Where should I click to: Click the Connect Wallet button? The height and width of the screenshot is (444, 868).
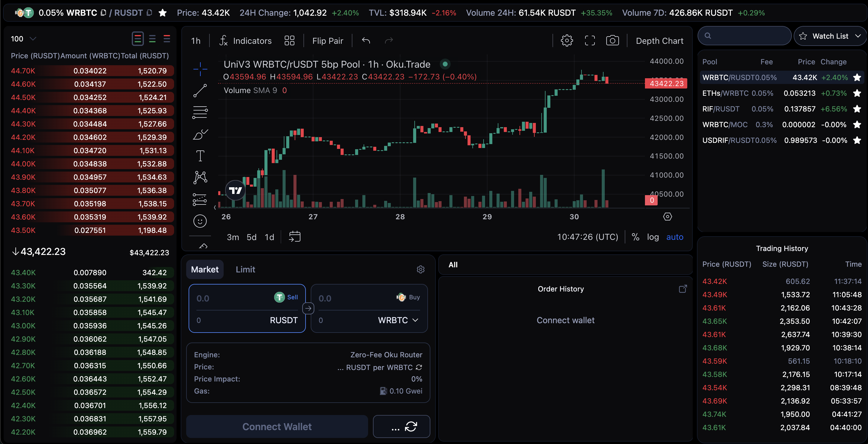pos(277,426)
